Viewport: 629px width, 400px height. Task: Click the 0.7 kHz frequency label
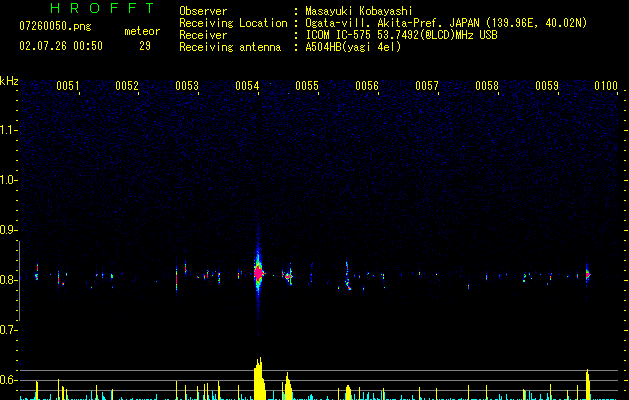(x=8, y=330)
